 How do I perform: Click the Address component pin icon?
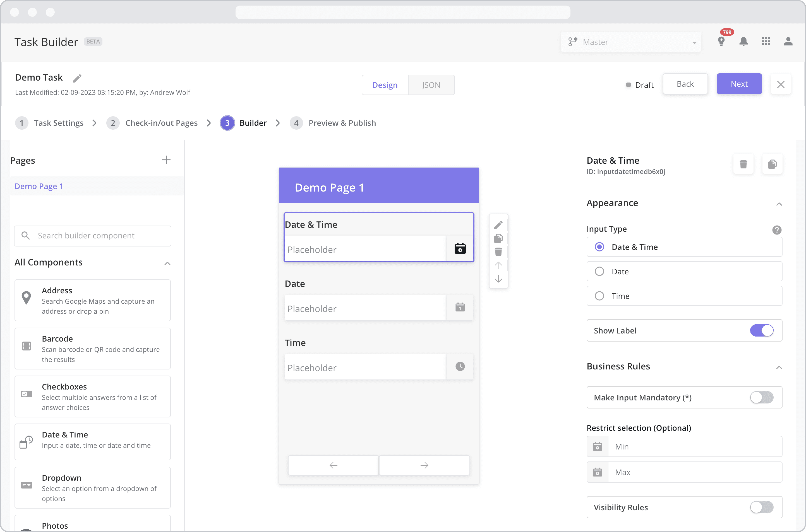point(26,298)
